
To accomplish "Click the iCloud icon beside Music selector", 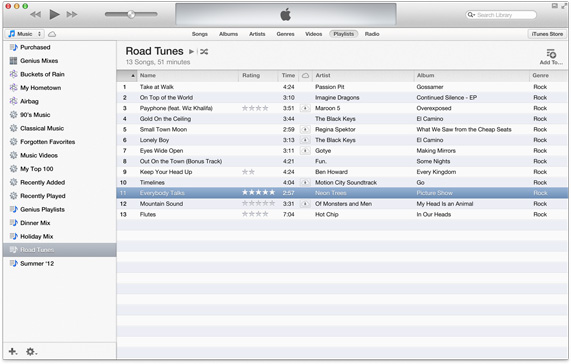I will coord(52,34).
